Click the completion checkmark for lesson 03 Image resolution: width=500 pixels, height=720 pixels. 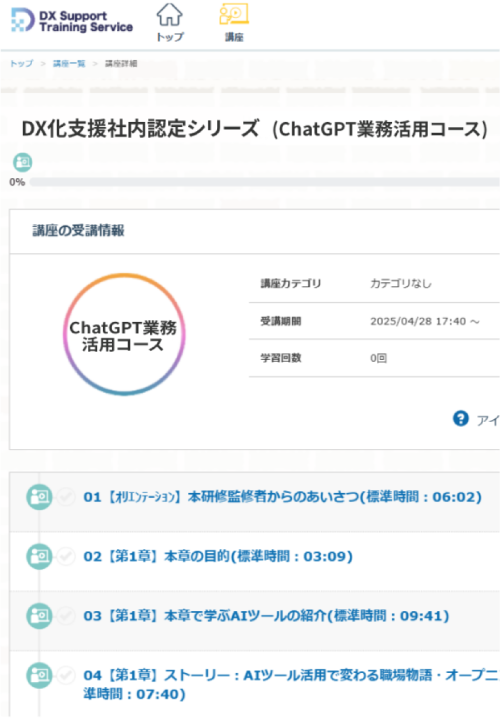point(66,616)
